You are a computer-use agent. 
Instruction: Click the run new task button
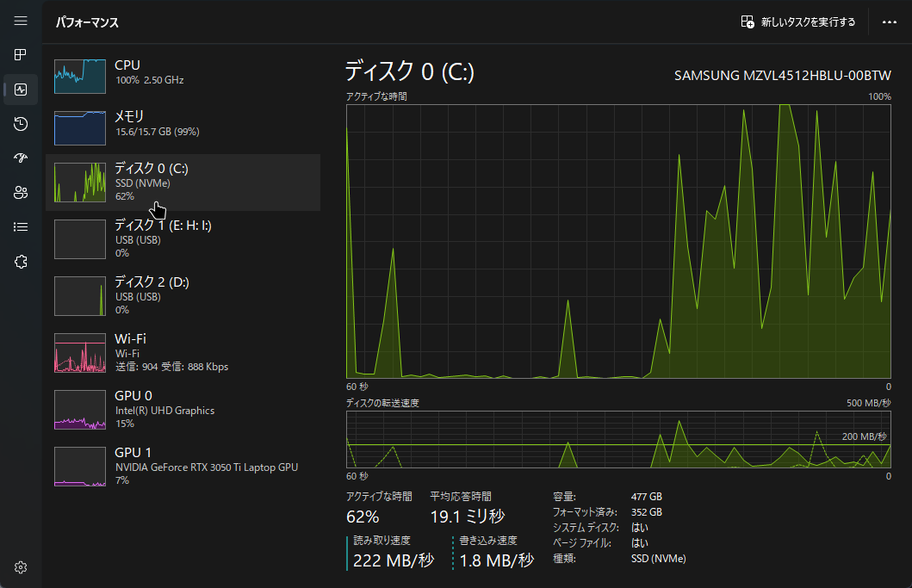pyautogui.click(x=798, y=22)
